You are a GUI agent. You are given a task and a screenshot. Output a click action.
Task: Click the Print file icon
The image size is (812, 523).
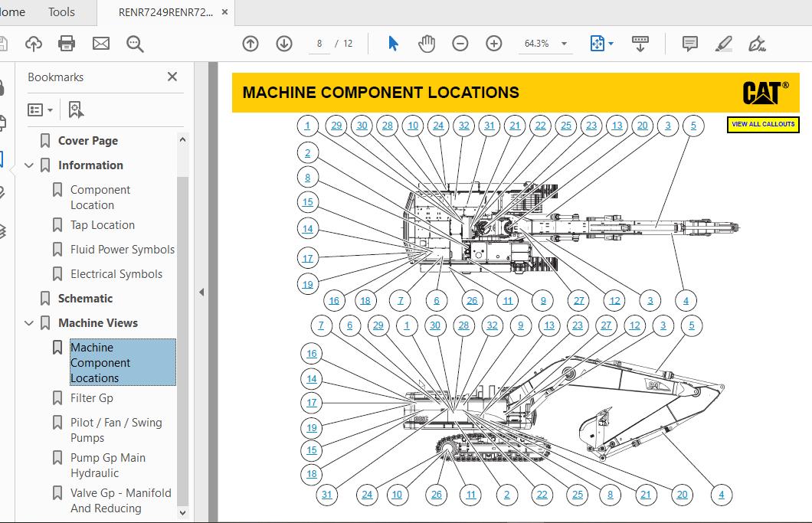pyautogui.click(x=67, y=44)
